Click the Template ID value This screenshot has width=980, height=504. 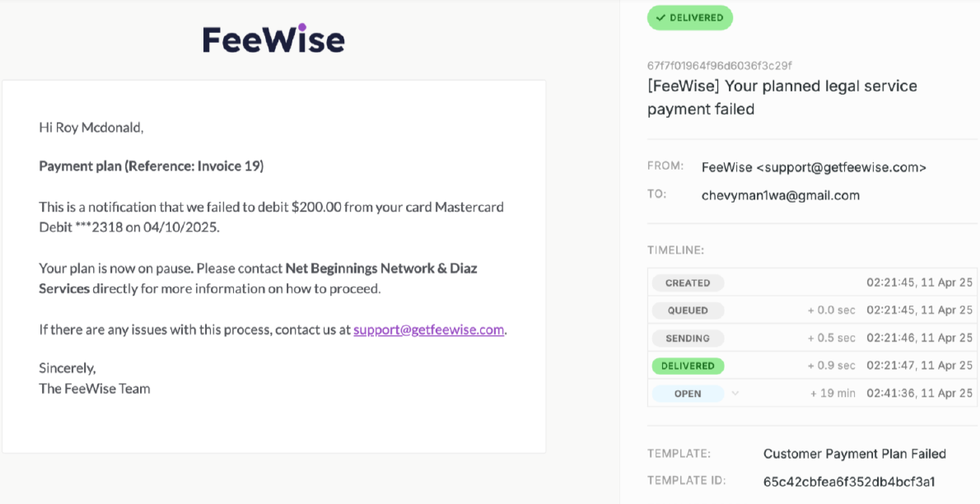coord(849,482)
